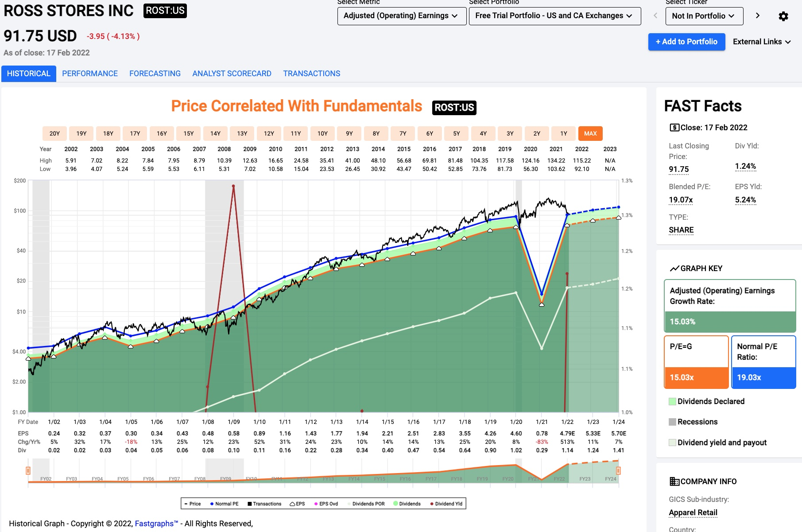Toggle Dividends Declared legend checkbox
Screen dimensions: 802x532
(672, 401)
